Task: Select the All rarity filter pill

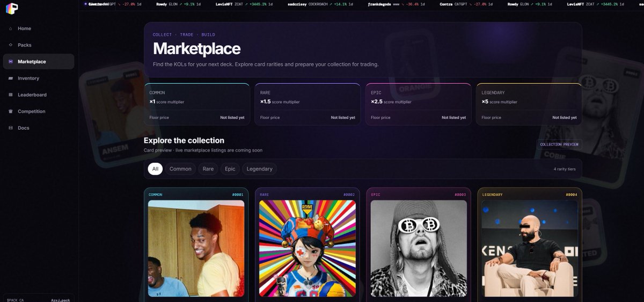Action: pos(155,169)
